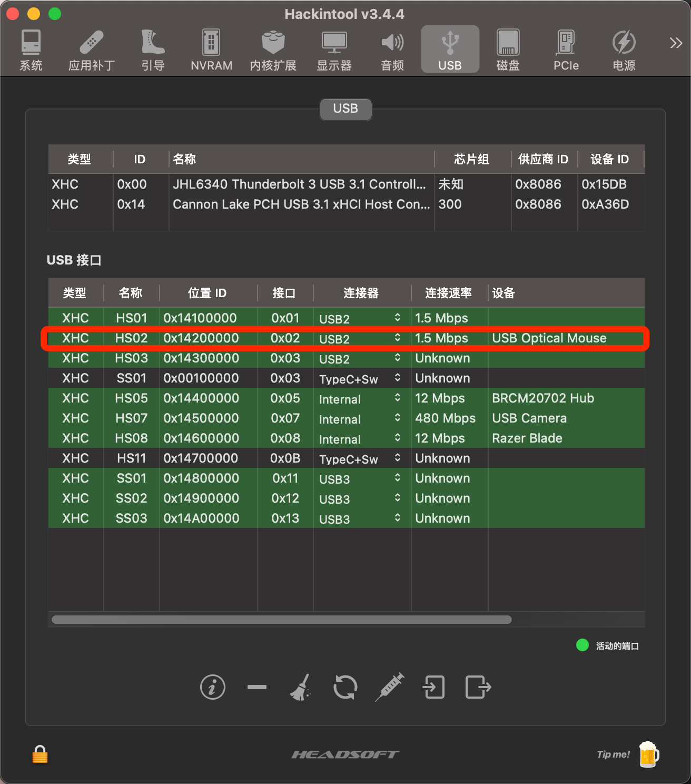Select JHL6340 Thunderbolt 3 controller row

pos(346,184)
